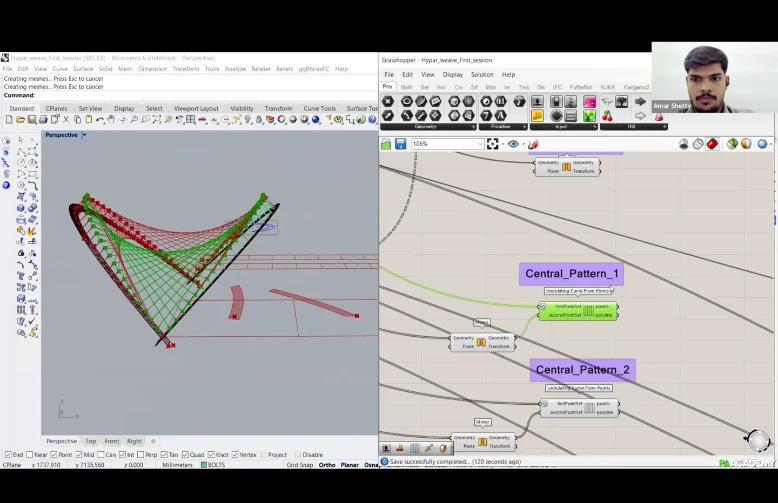
Task: Toggle the Project osnap checkbox
Action: pos(263,455)
